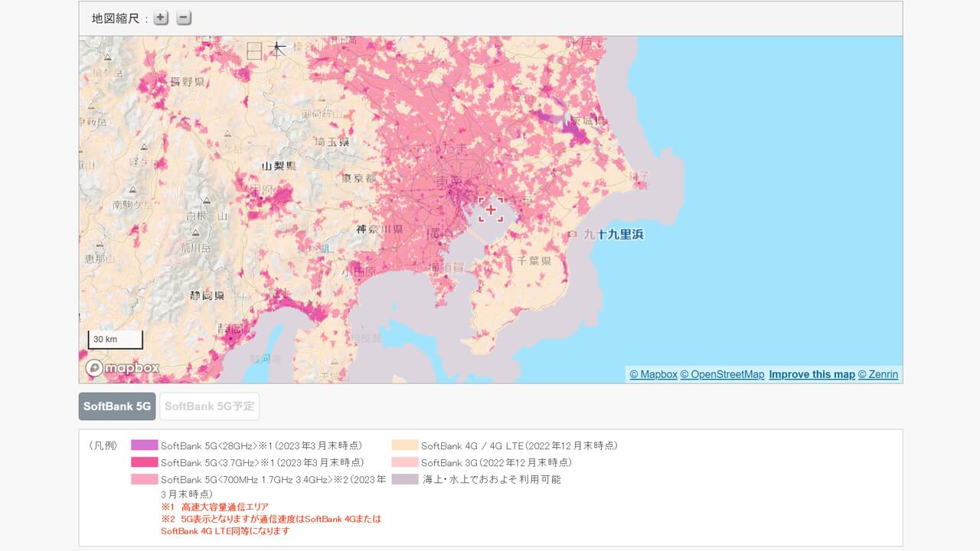This screenshot has width=980, height=551.
Task: Click the 九十九里浜 location marker icon
Action: pyautogui.click(x=573, y=235)
